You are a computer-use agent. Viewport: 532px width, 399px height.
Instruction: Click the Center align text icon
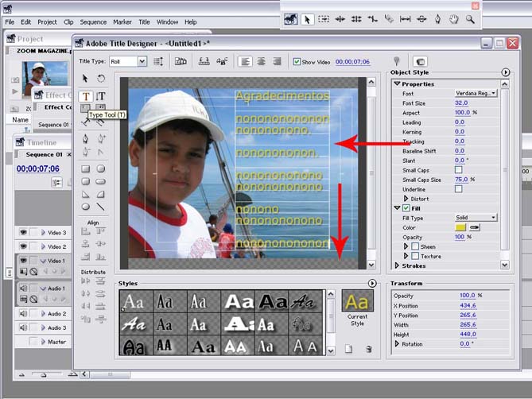[x=260, y=61]
